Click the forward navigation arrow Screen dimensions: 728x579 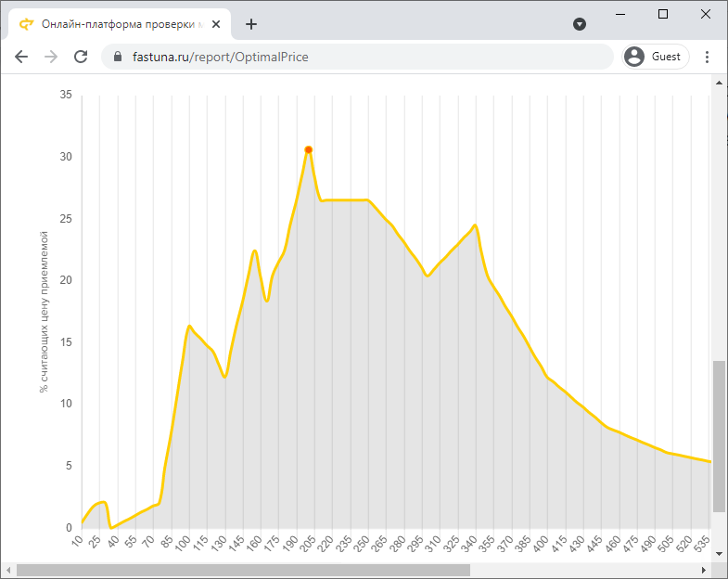coord(51,57)
